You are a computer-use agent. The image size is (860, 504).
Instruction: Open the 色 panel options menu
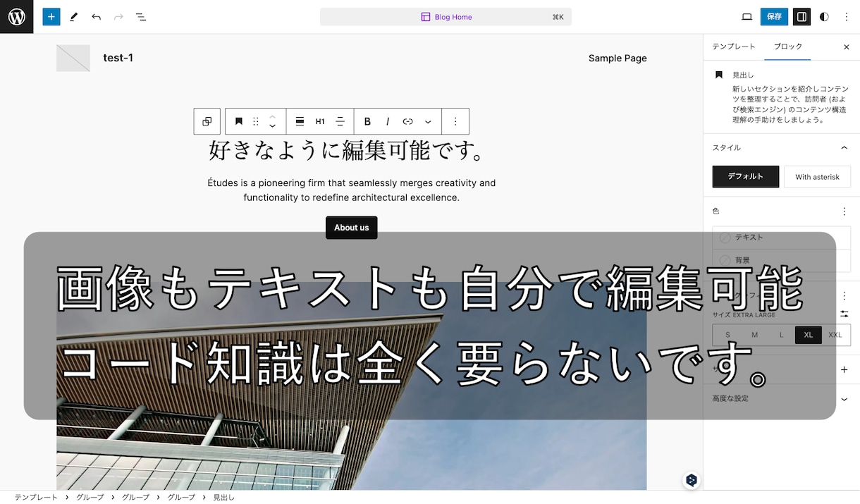pyautogui.click(x=844, y=211)
